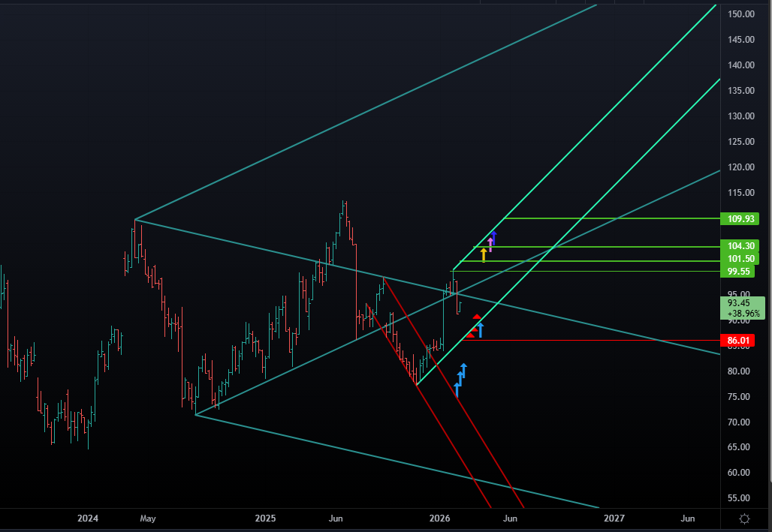Click the 2027 label on time axis
The width and height of the screenshot is (772, 532).
click(x=614, y=518)
